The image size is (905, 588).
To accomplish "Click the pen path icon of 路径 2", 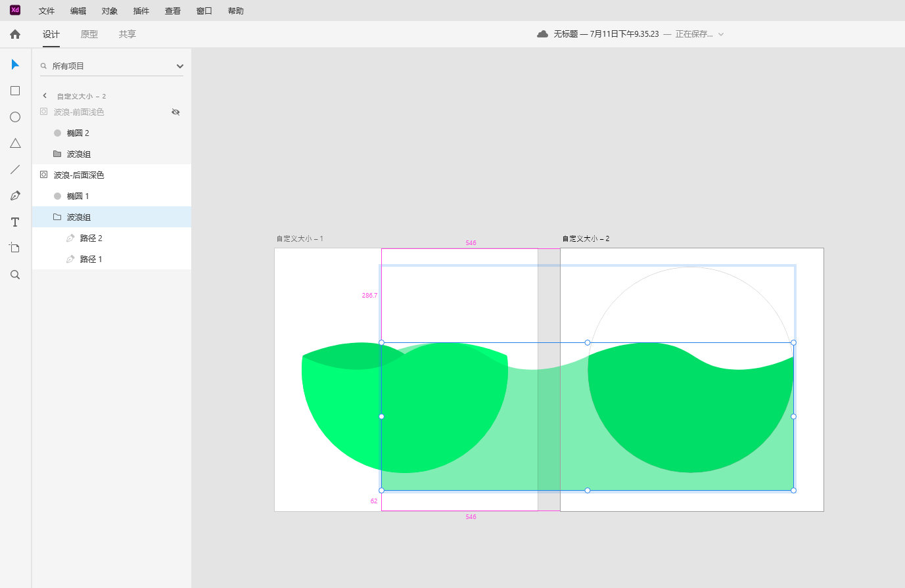I will pos(70,238).
